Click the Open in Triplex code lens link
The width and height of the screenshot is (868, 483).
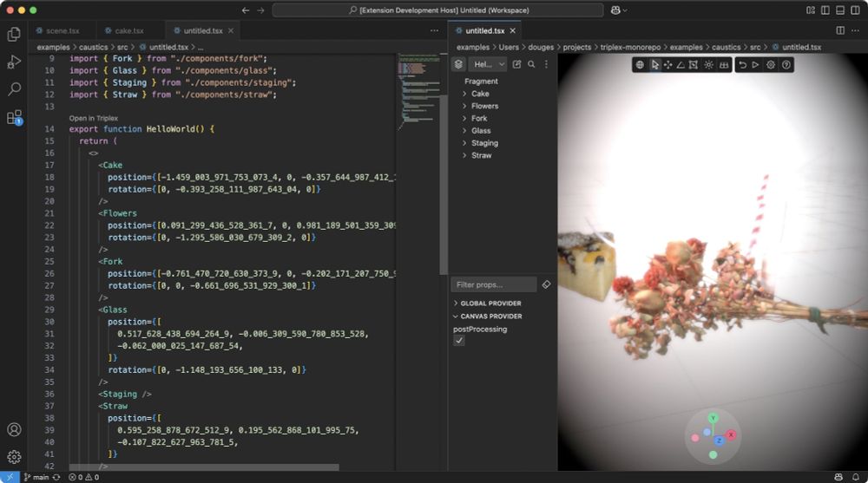coord(94,118)
